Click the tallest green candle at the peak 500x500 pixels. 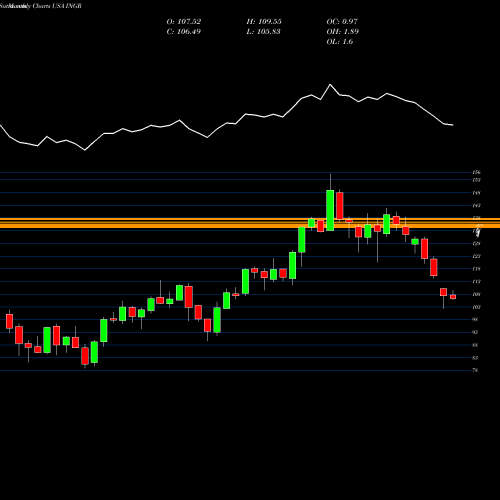pyautogui.click(x=330, y=210)
